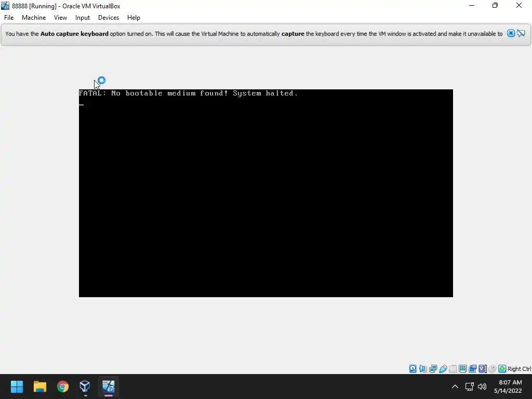Open the Windows Start menu

tap(17, 387)
